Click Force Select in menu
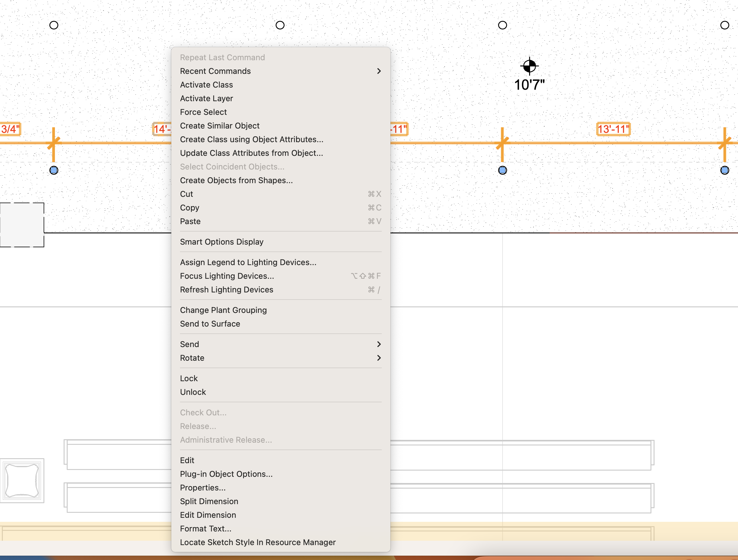This screenshot has height=560, width=738. [203, 112]
